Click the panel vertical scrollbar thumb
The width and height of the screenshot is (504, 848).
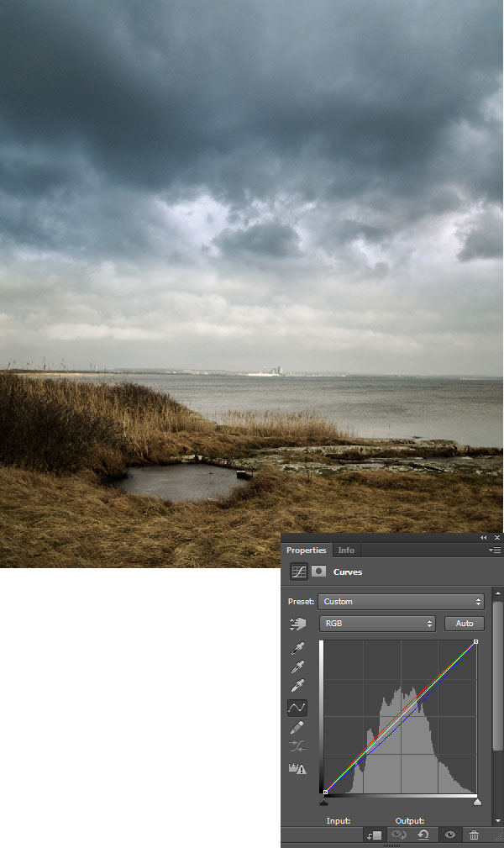pyautogui.click(x=497, y=675)
